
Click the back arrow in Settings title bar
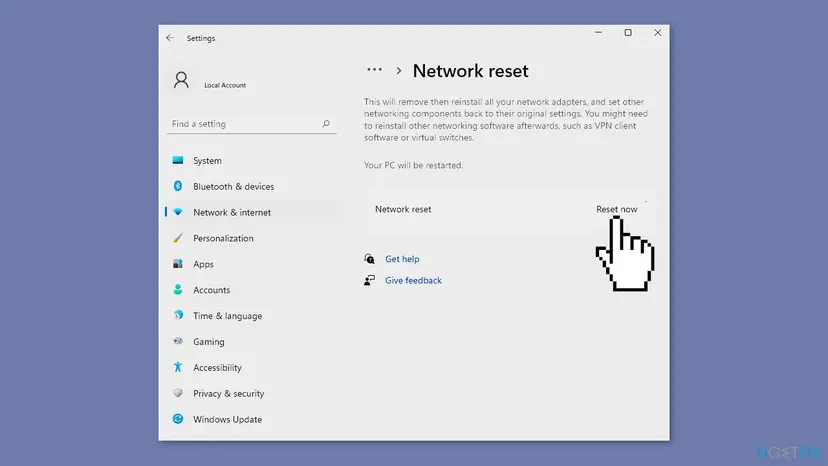click(170, 38)
